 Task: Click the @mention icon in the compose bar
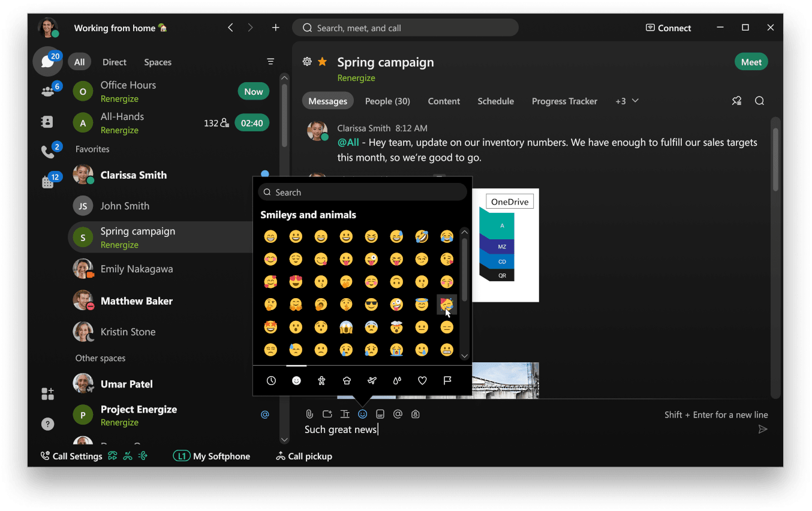pos(397,414)
